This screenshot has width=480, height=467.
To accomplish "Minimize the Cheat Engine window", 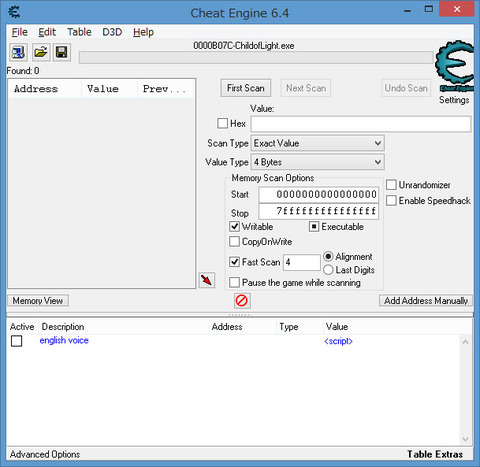I will (407, 11).
